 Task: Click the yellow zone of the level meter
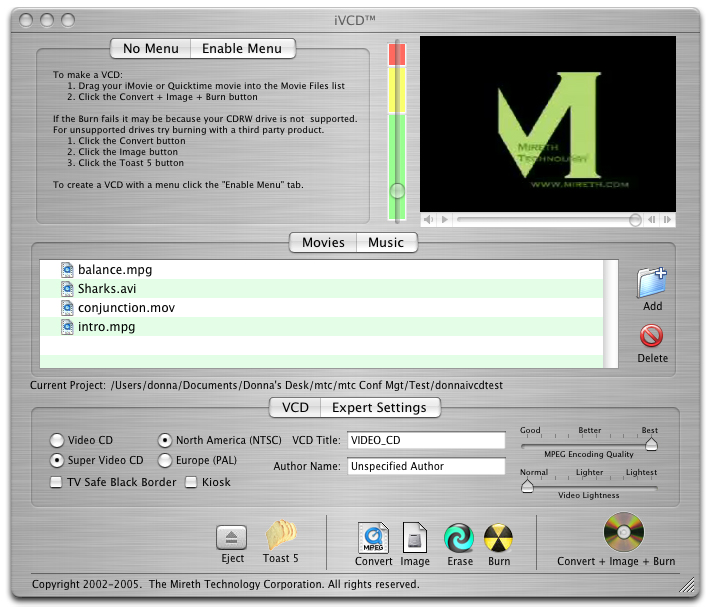point(397,90)
